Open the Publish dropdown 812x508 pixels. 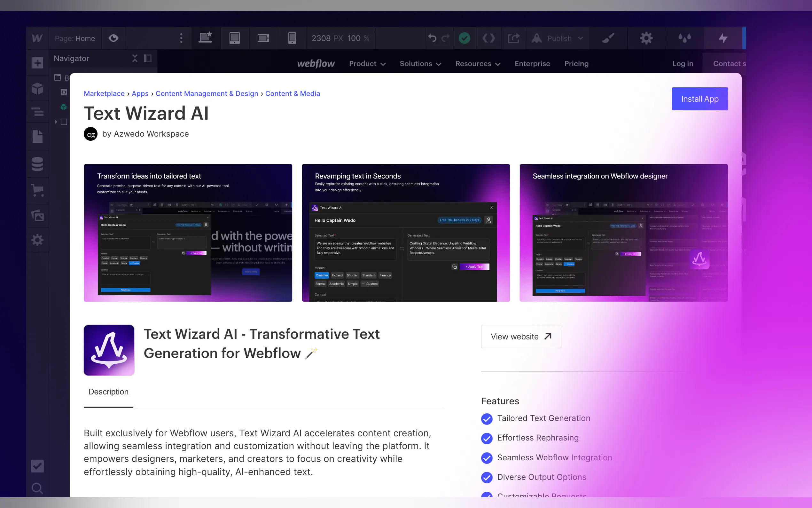point(557,38)
